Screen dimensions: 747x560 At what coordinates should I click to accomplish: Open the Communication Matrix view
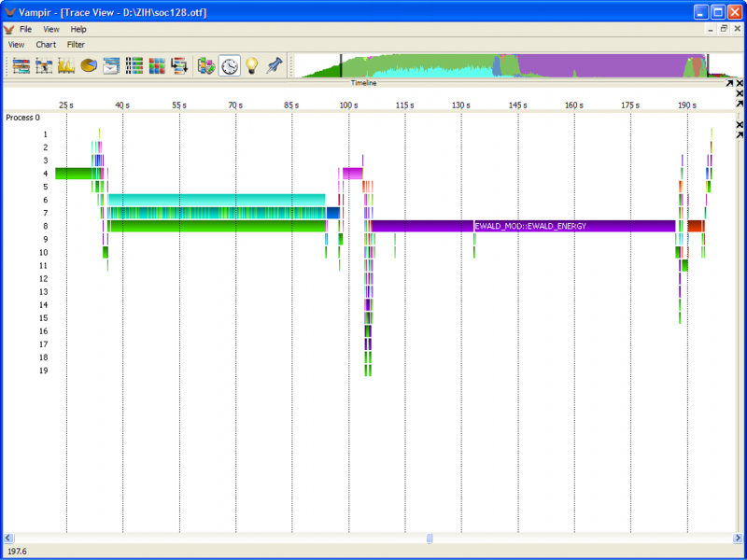[157, 65]
